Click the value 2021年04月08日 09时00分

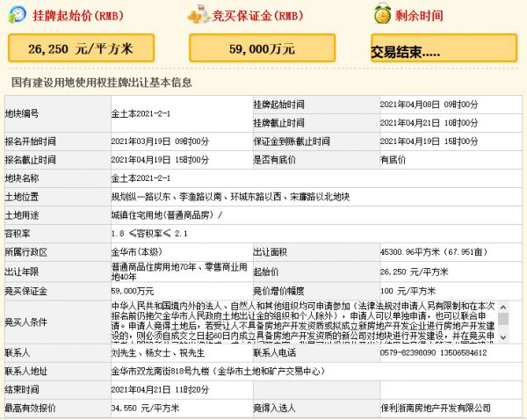pos(429,105)
